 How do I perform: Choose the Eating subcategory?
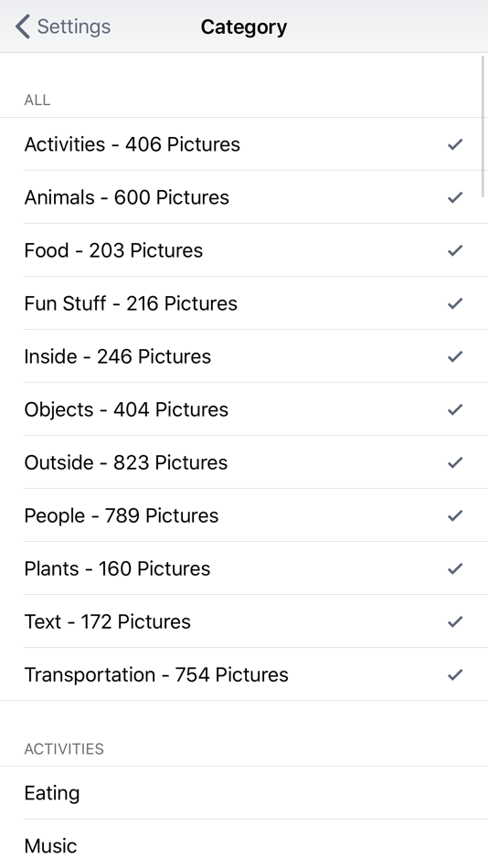(244, 793)
